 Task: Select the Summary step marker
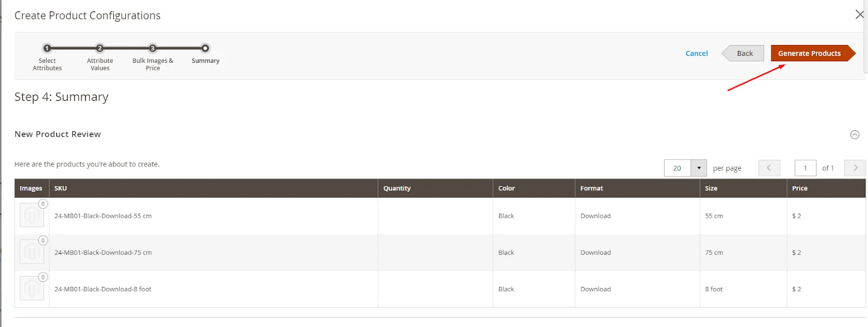(205, 48)
